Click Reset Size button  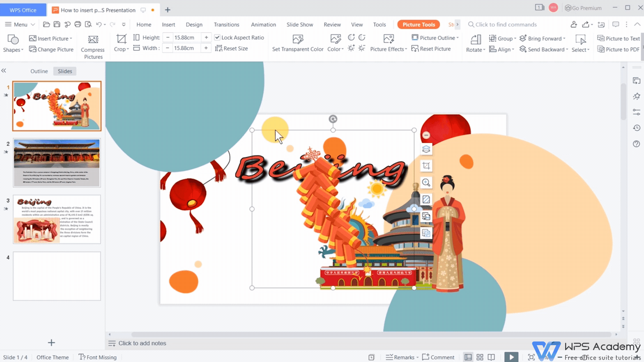coord(232,48)
